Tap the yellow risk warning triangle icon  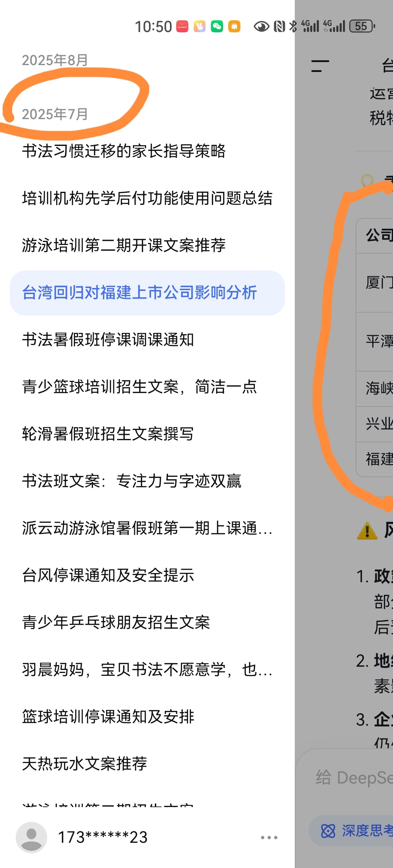click(x=367, y=531)
